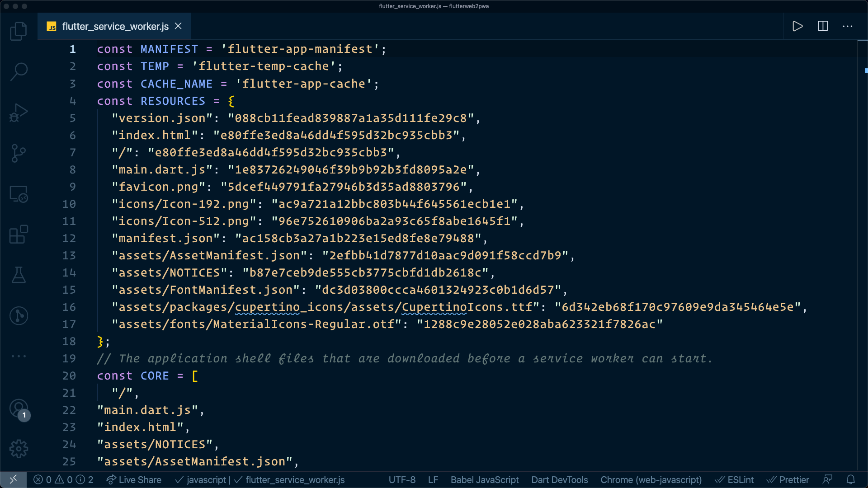Open the Explorer view in activity bar

pyautogui.click(x=19, y=31)
